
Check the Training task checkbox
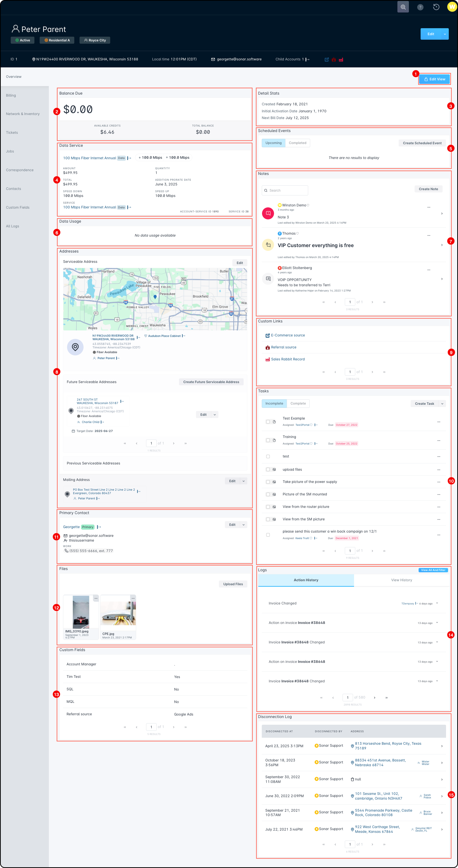[x=268, y=440]
